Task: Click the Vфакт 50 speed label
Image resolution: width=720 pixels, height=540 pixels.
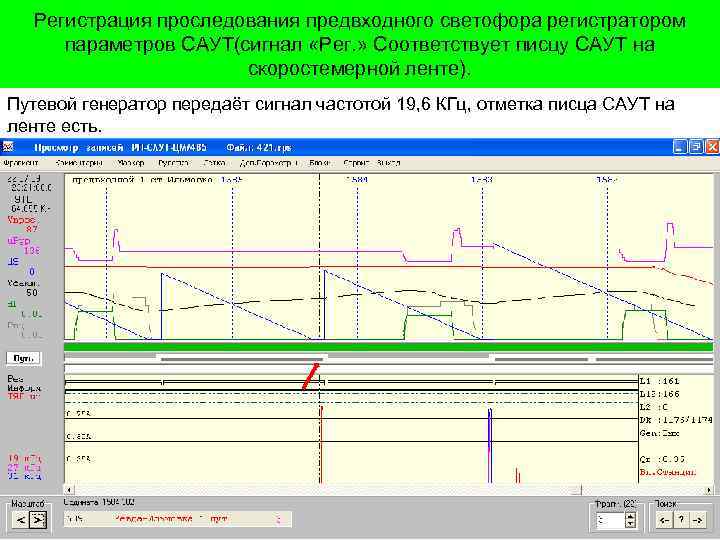Action: (x=23, y=288)
